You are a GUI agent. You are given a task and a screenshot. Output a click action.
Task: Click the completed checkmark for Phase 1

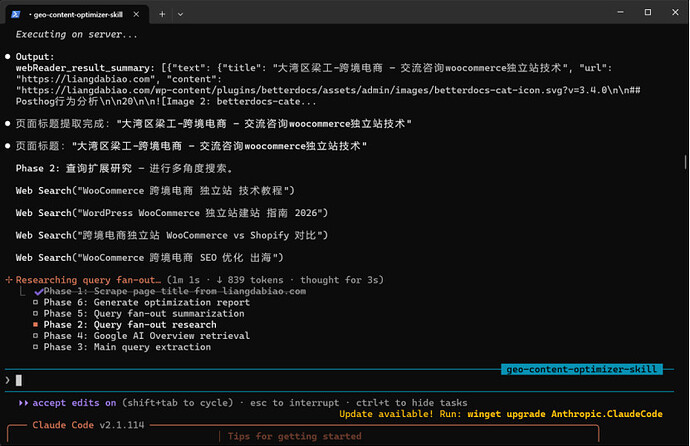pos(38,292)
